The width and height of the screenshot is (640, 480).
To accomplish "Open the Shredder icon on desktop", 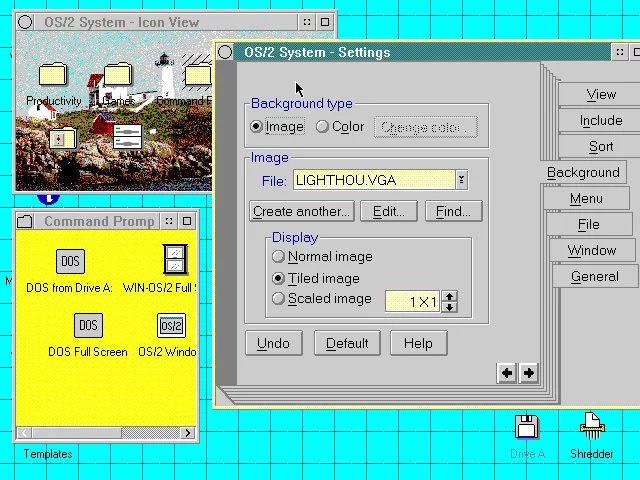I will (x=591, y=426).
